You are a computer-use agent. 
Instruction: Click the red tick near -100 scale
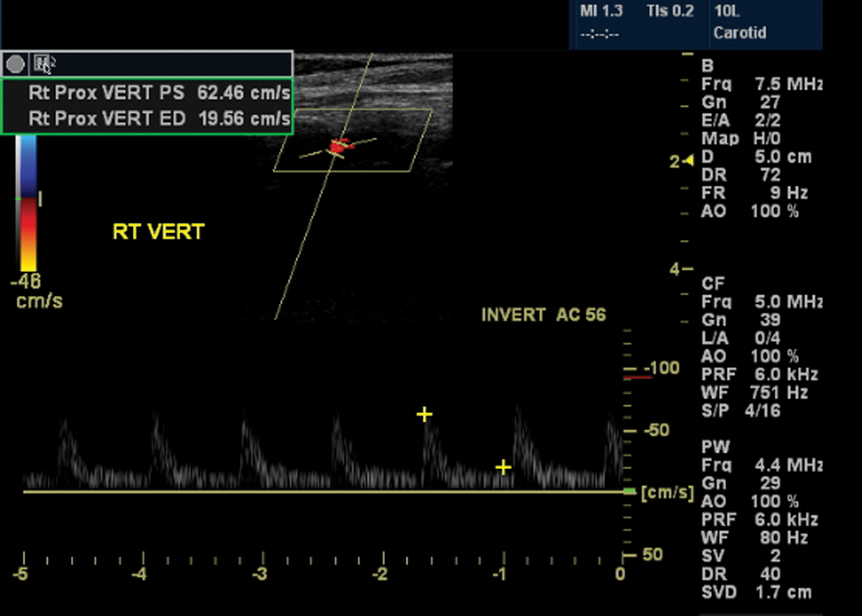tap(638, 377)
